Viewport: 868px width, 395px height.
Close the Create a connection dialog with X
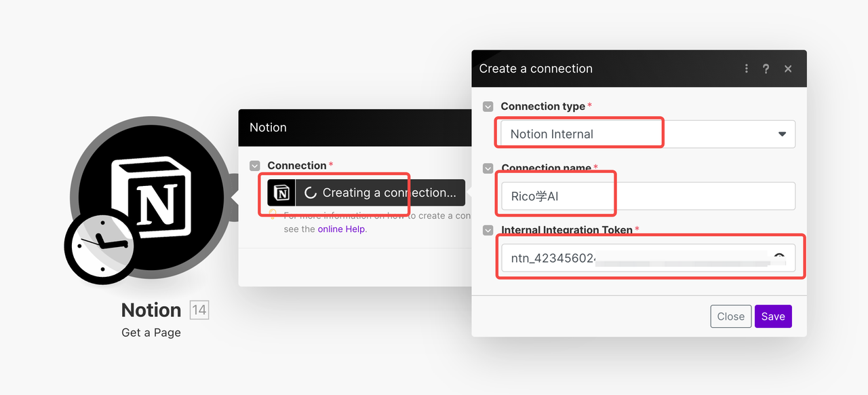point(787,69)
